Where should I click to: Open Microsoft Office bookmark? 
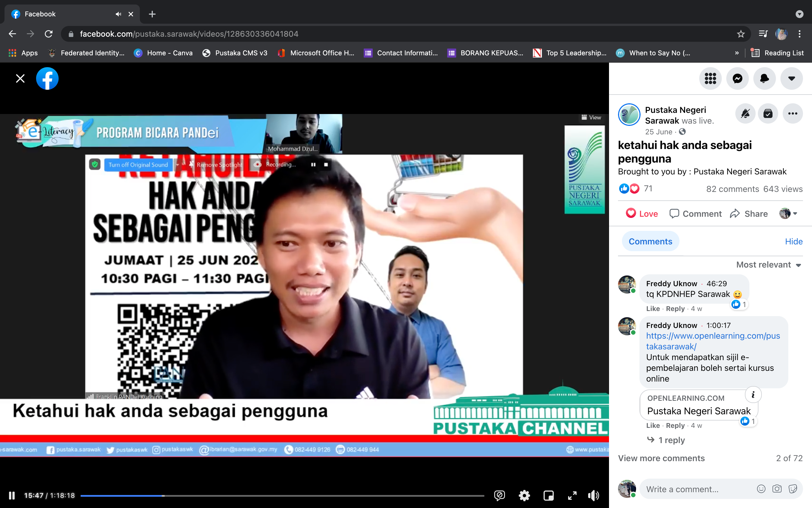(x=316, y=53)
